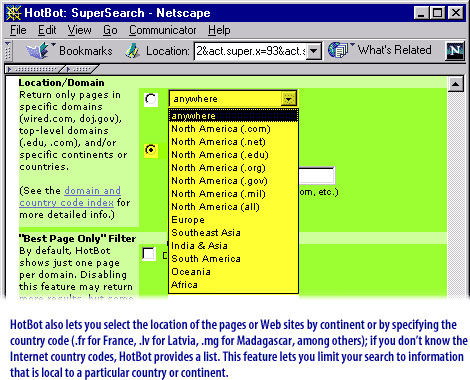Click the domain text input field
470x380 pixels.
pyautogui.click(x=317, y=176)
